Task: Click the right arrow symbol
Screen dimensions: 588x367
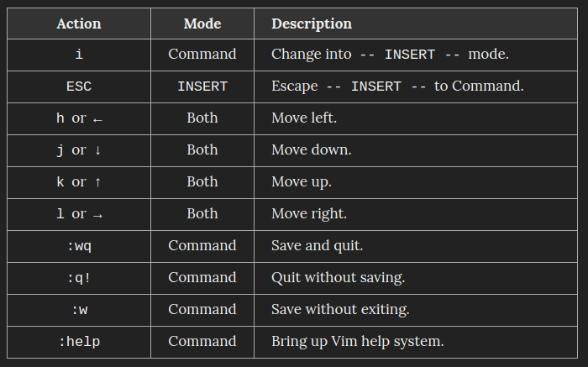Action: tap(97, 216)
